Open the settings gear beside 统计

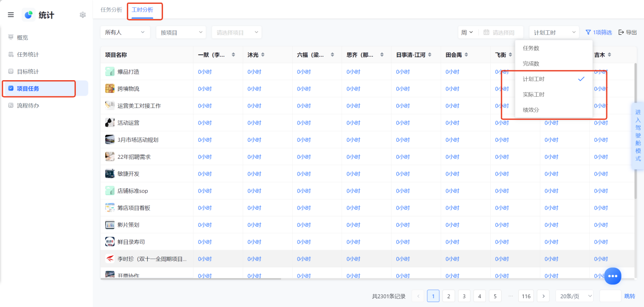(x=83, y=15)
